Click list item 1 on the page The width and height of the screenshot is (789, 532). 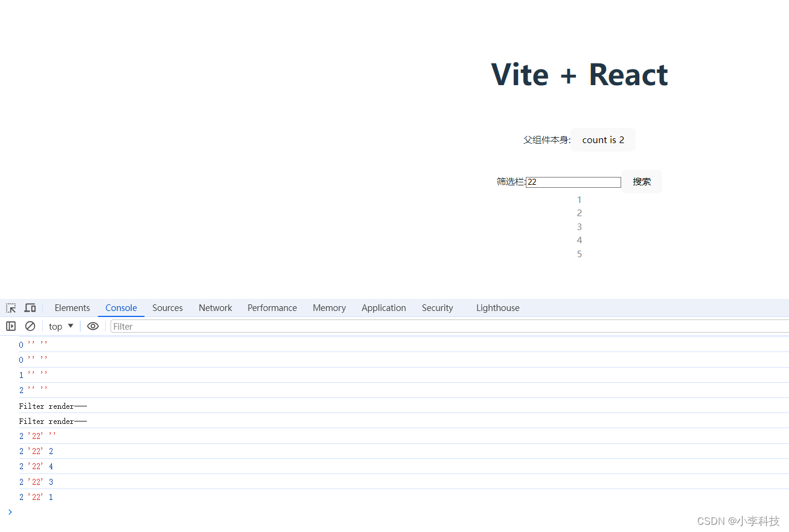click(x=580, y=200)
